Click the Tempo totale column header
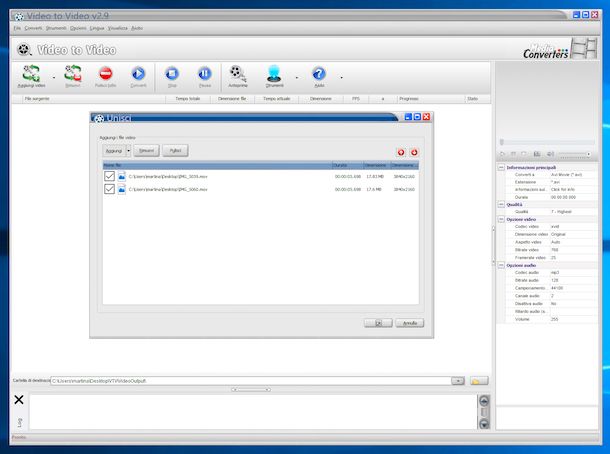The height and width of the screenshot is (454, 610). point(188,99)
